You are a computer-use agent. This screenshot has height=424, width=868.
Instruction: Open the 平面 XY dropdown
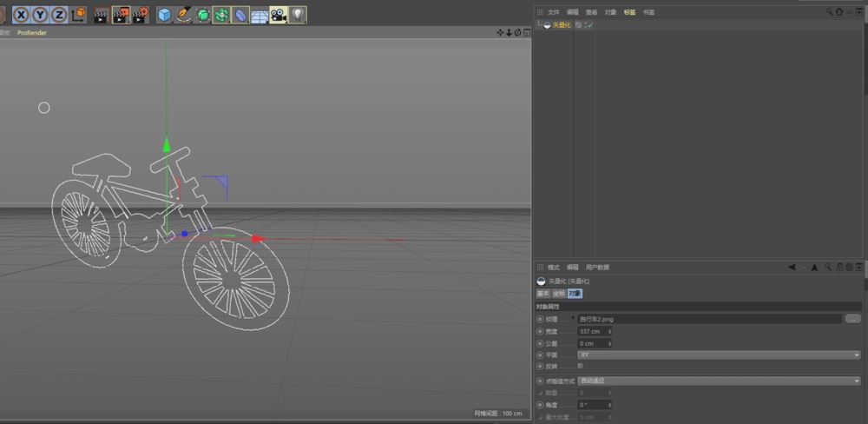(x=719, y=354)
